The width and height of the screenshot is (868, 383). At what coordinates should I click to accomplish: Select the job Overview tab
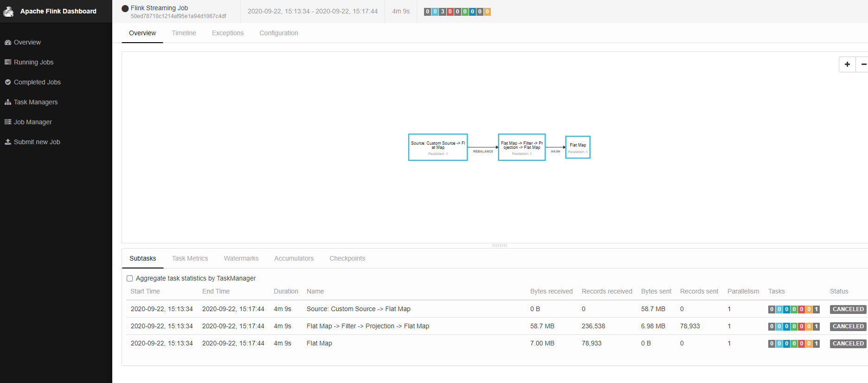142,33
